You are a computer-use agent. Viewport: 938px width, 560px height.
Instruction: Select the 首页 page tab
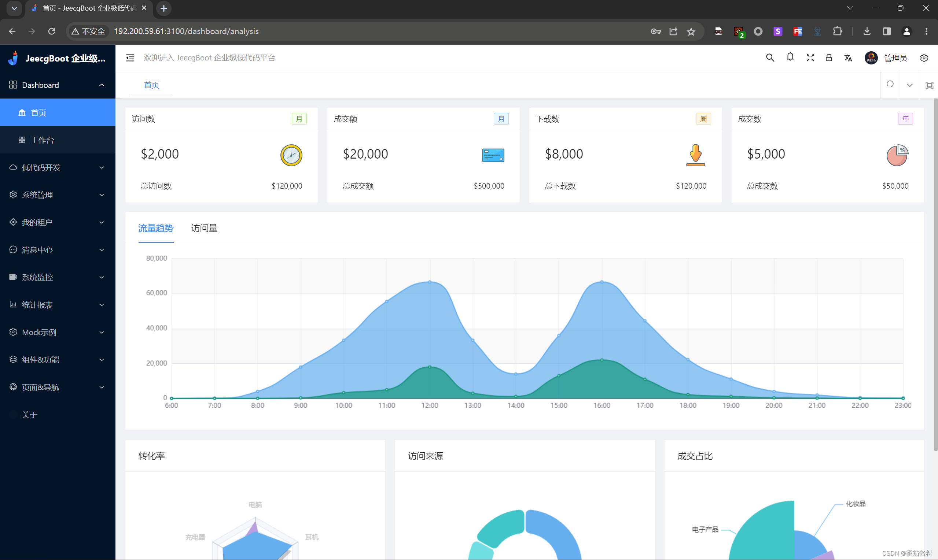pos(151,85)
